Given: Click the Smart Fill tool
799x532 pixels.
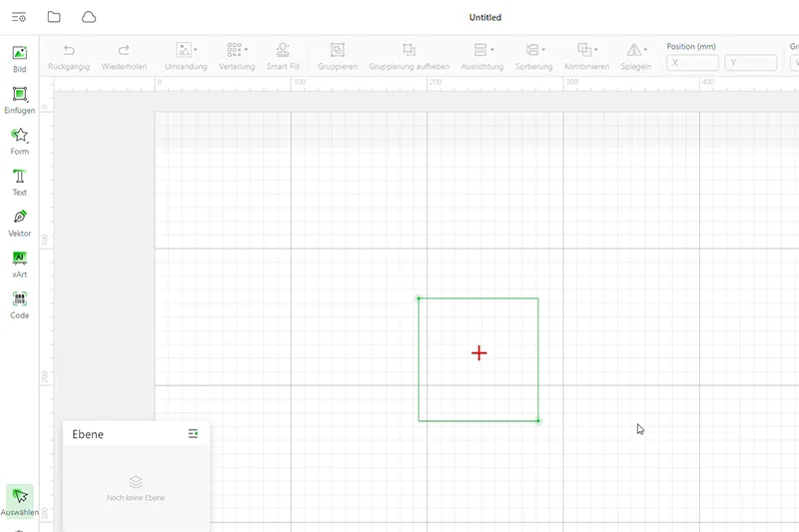Looking at the screenshot, I should (x=283, y=57).
